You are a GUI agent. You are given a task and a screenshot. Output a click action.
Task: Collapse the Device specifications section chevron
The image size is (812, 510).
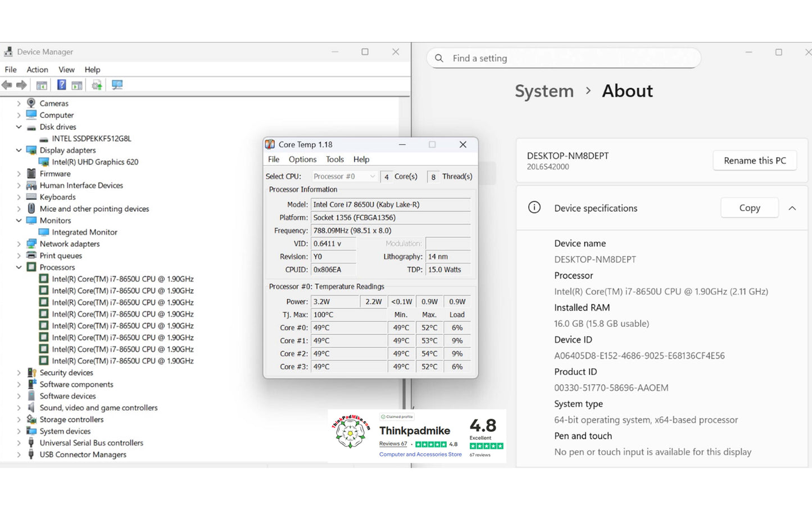pyautogui.click(x=792, y=208)
